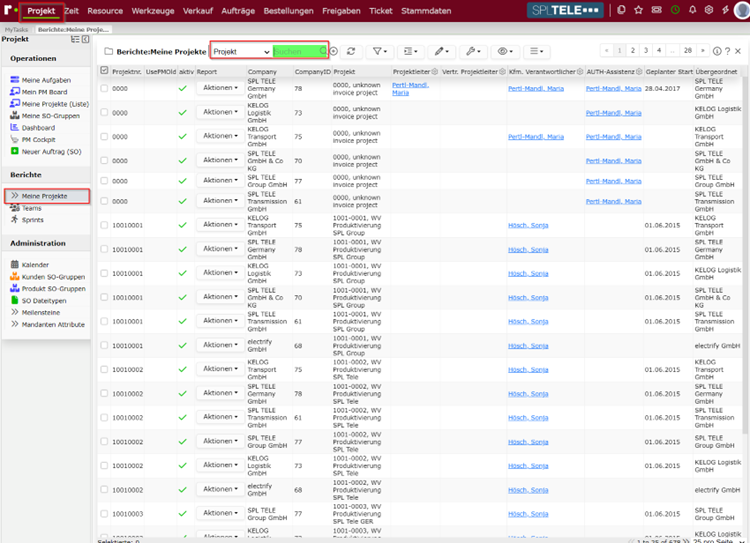This screenshot has height=543, width=750.
Task: Check the 0000 row for SPL TELE Group GmbH
Action: 104,181
